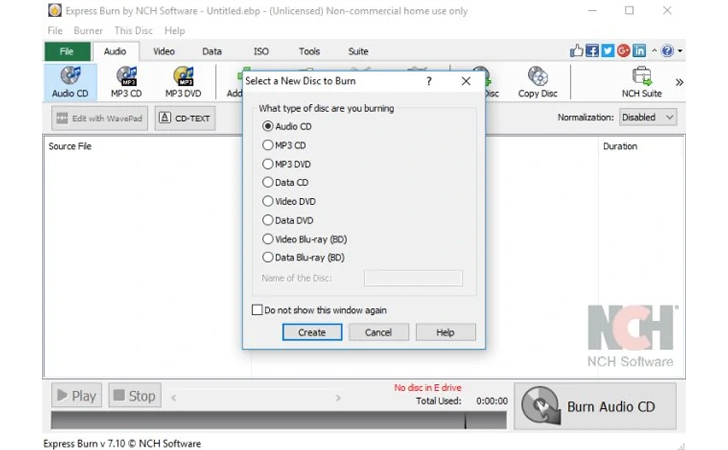Click the thumbs-up like icon

coord(576,51)
